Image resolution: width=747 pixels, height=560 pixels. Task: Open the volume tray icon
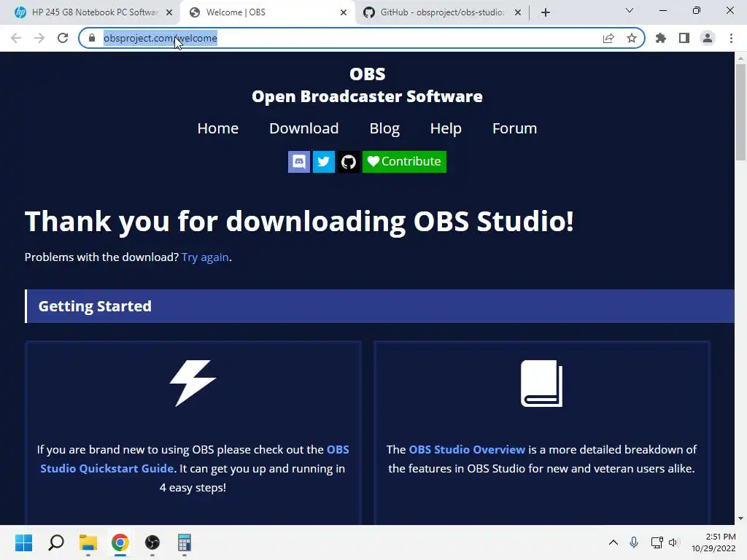673,542
